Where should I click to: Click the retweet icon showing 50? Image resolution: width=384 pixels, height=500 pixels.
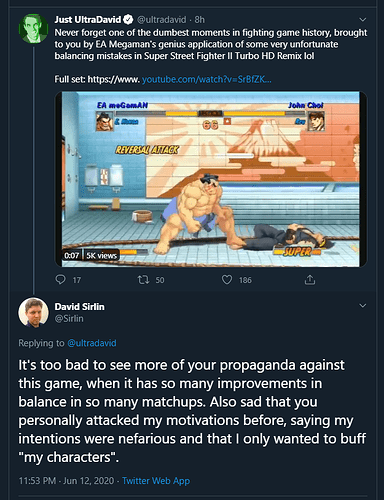pos(143,279)
